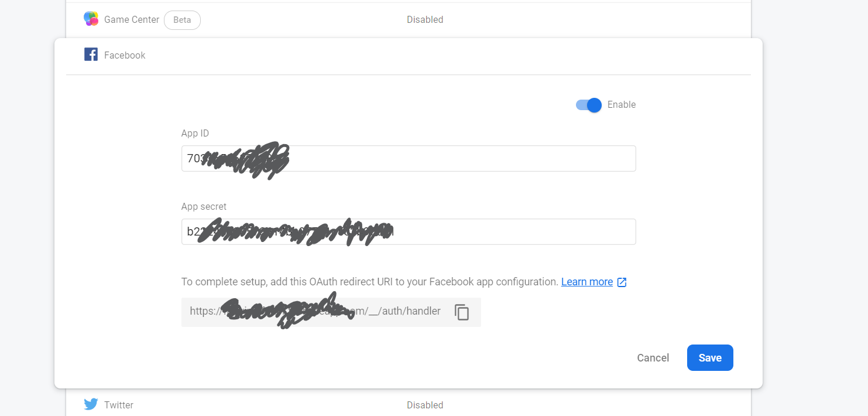Click the App secret field label
868x416 pixels.
tap(204, 206)
